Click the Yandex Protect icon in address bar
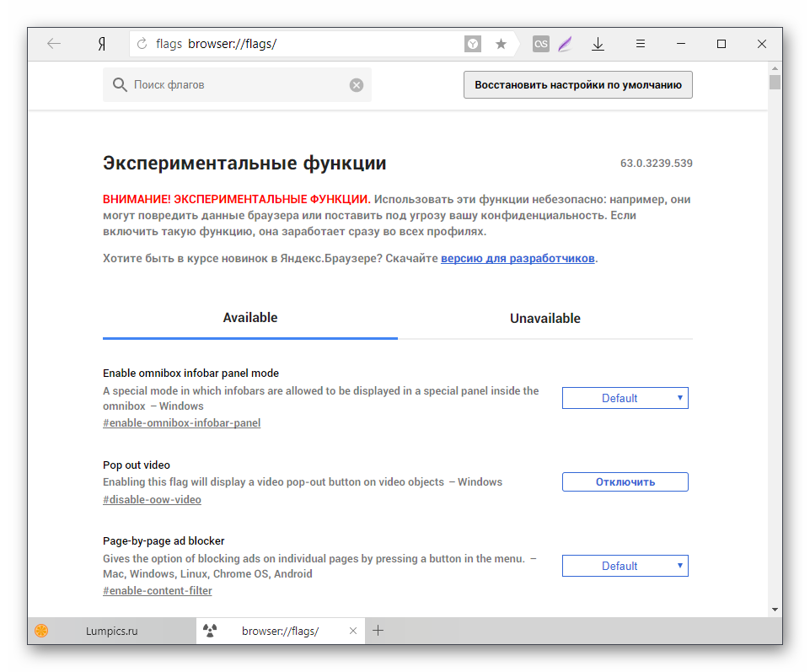Screen dimensions: 810x672 (473, 44)
